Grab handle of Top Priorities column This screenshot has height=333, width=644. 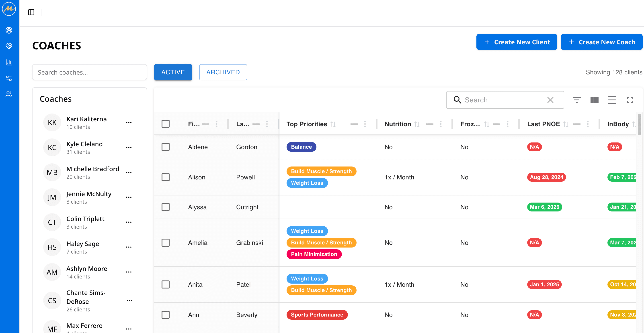(354, 124)
